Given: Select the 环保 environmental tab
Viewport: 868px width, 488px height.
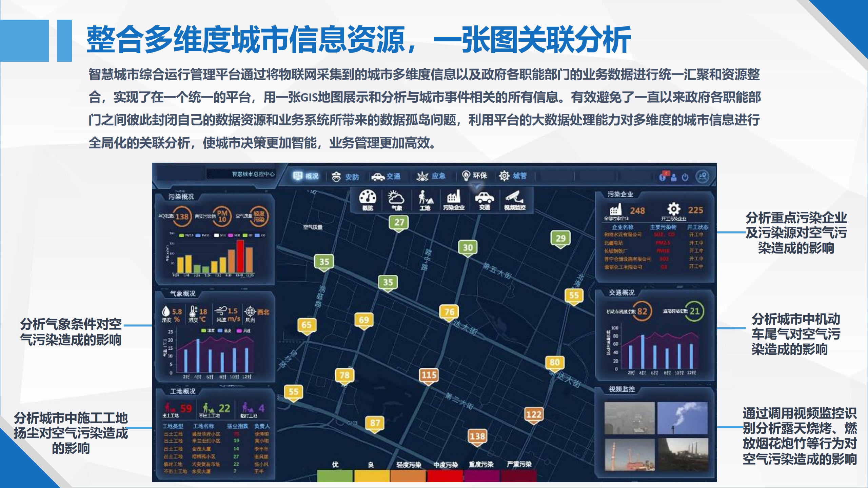Looking at the screenshot, I should click(x=475, y=176).
